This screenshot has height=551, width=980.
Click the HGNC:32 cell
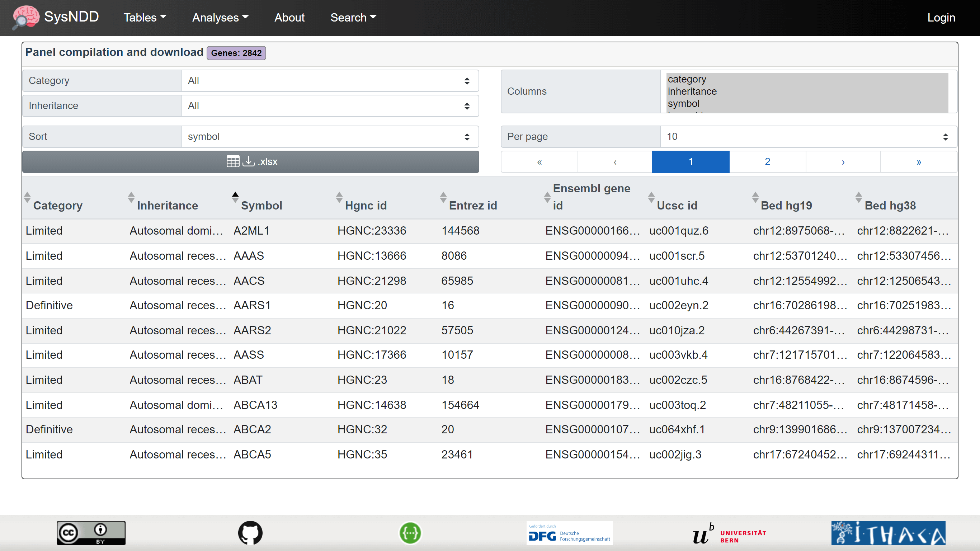coord(362,429)
